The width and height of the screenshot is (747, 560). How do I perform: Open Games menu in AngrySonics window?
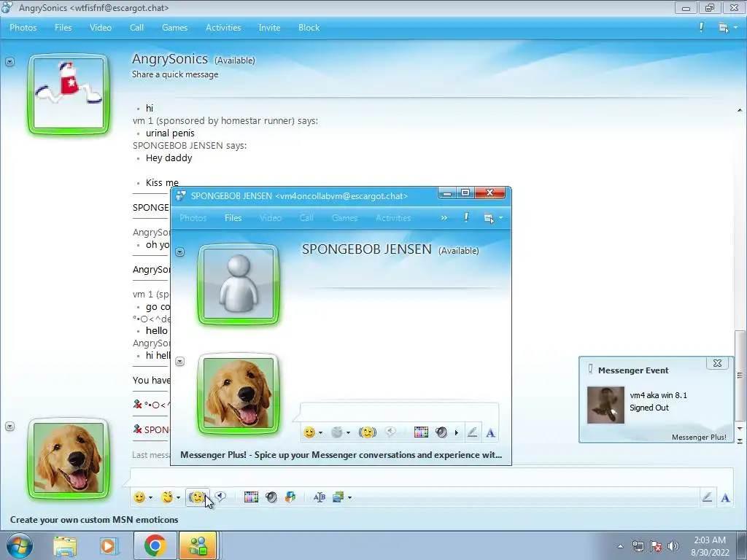pos(175,28)
